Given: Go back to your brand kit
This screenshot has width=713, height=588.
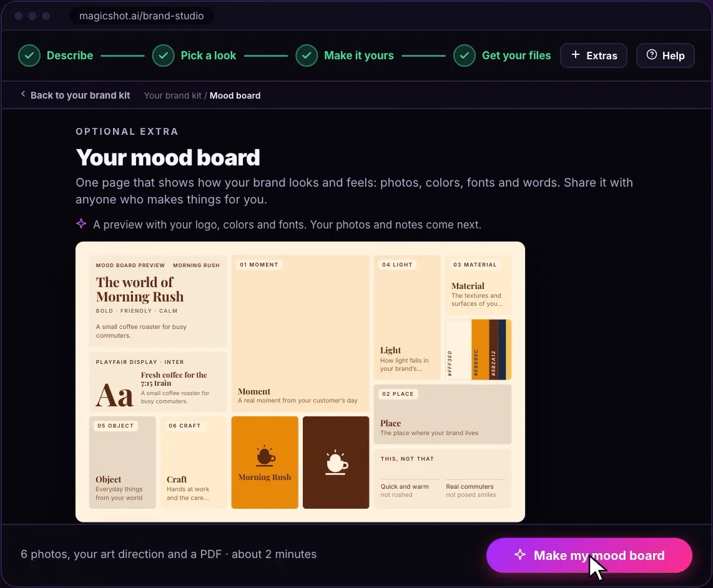Looking at the screenshot, I should click(x=75, y=96).
